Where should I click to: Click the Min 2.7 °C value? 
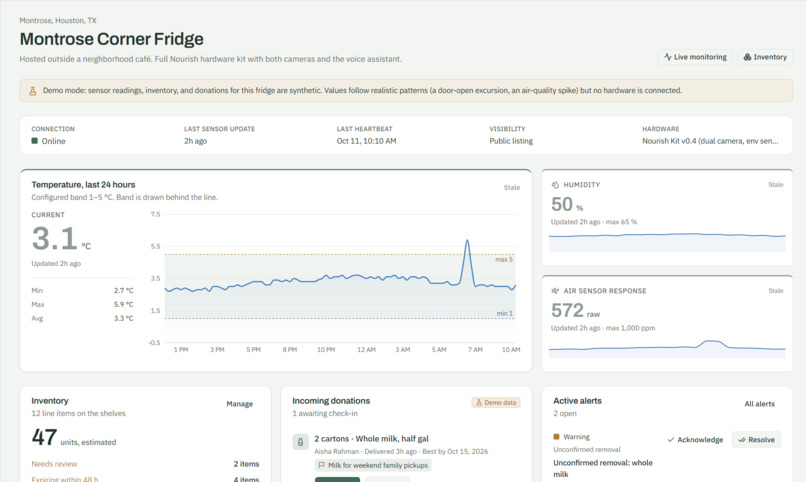[x=123, y=291]
